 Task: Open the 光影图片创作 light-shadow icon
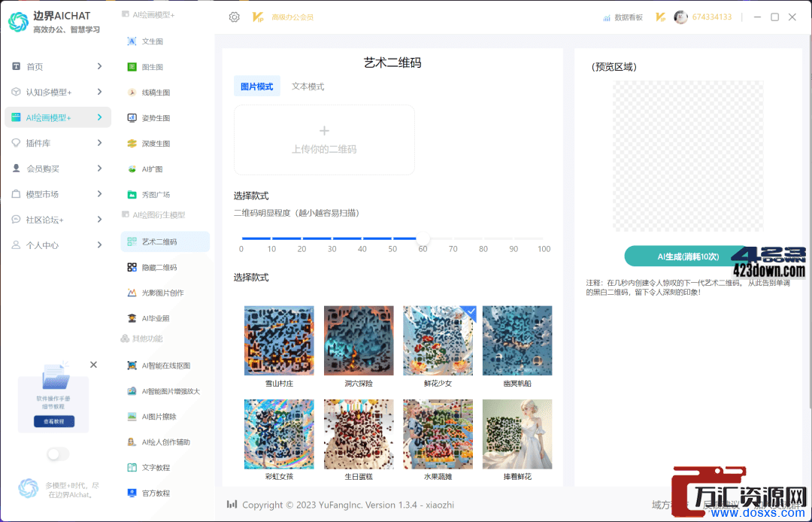tap(132, 293)
